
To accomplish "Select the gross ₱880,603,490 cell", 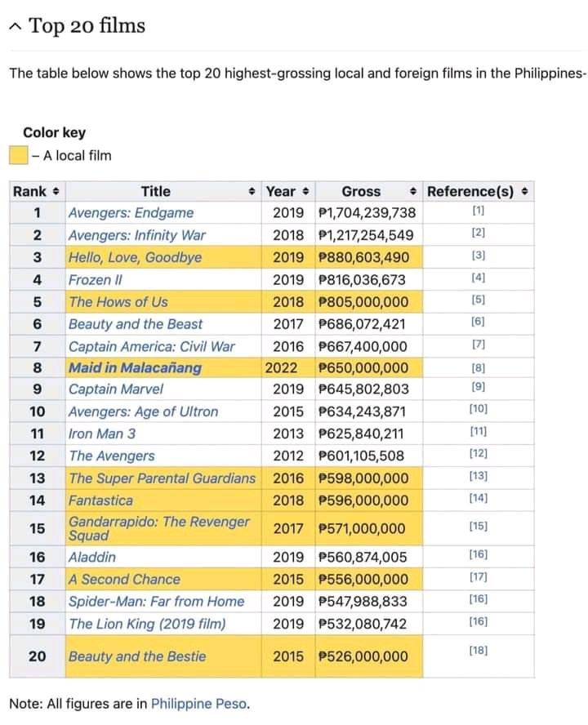I will 368,257.
